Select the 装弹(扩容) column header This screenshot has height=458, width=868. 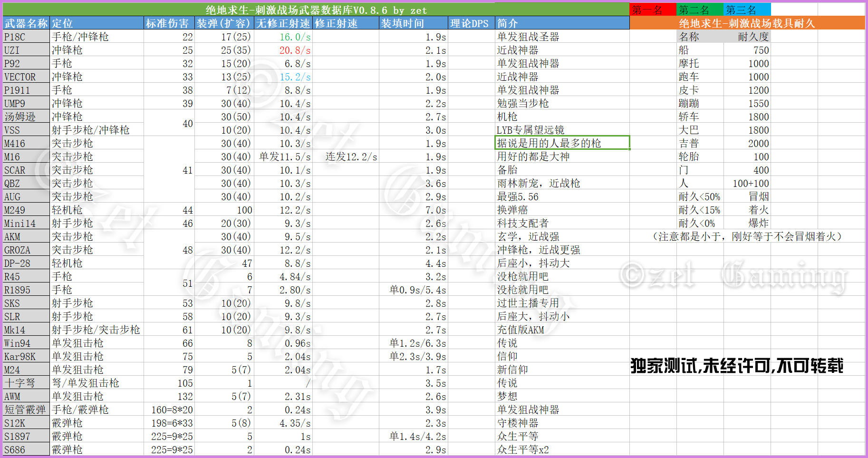click(x=224, y=23)
